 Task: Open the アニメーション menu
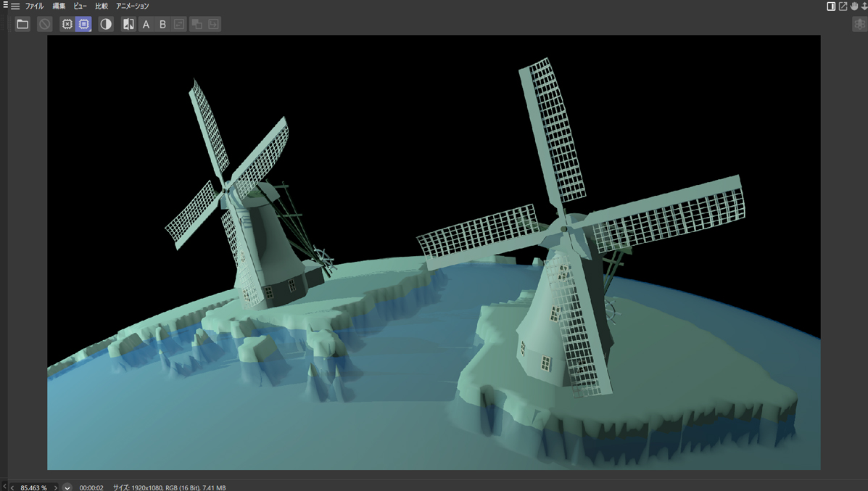[132, 6]
